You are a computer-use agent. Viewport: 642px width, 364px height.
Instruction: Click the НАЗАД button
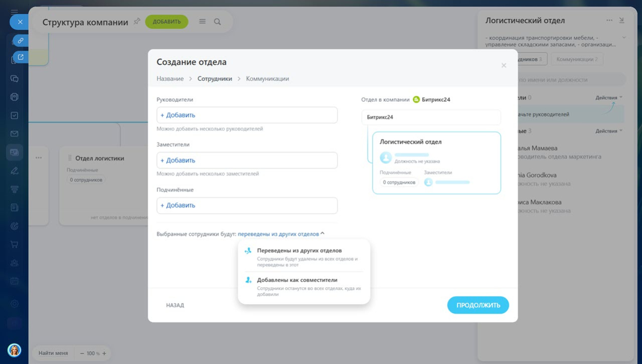[175, 305]
